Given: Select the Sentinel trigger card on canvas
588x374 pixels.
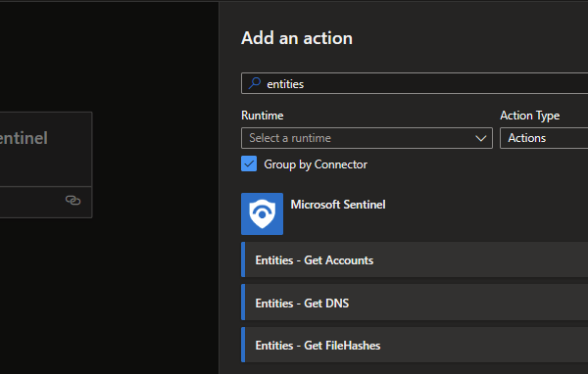Looking at the screenshot, I should tap(46, 149).
